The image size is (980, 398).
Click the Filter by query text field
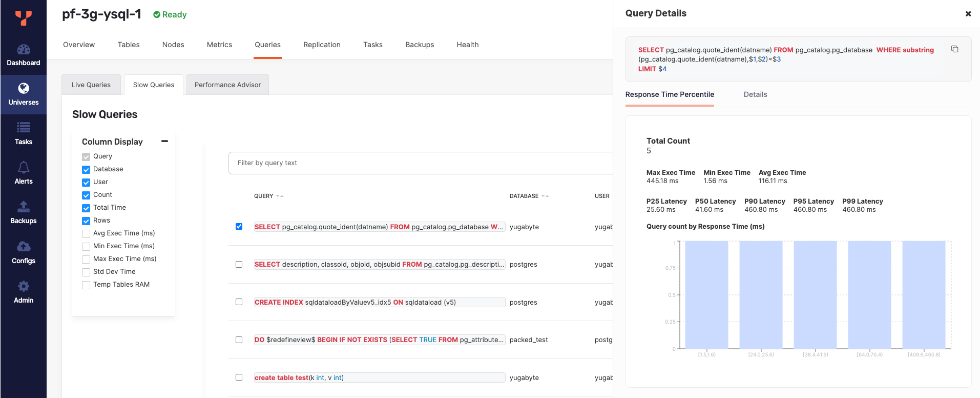tap(420, 163)
